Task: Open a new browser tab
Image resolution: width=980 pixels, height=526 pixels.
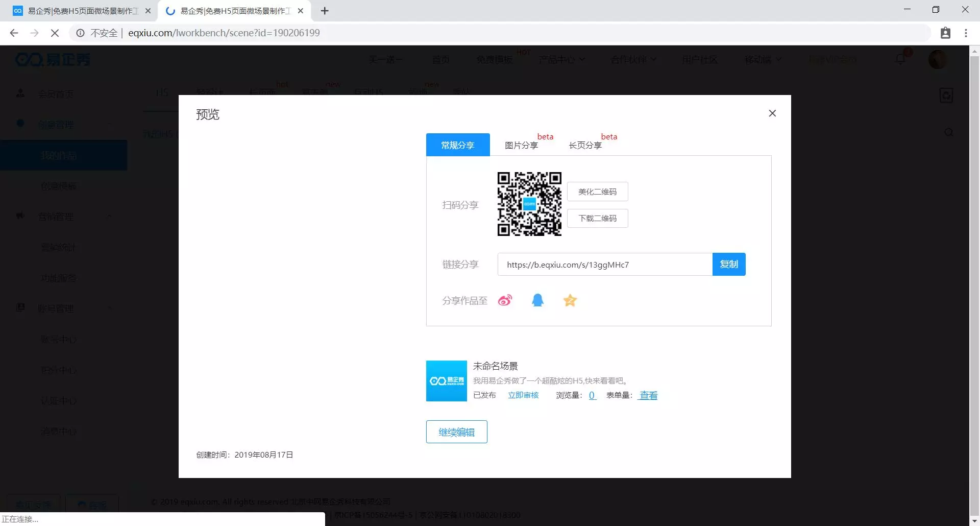Action: click(x=325, y=11)
